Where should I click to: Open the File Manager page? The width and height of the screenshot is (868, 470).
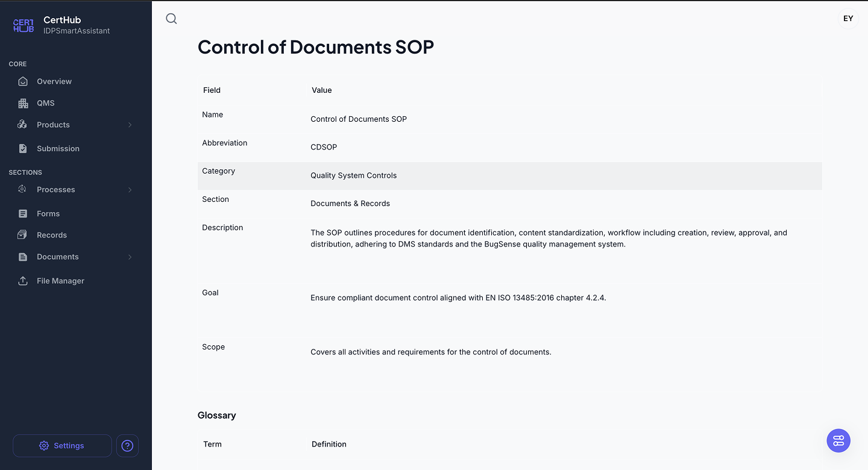coord(60,281)
